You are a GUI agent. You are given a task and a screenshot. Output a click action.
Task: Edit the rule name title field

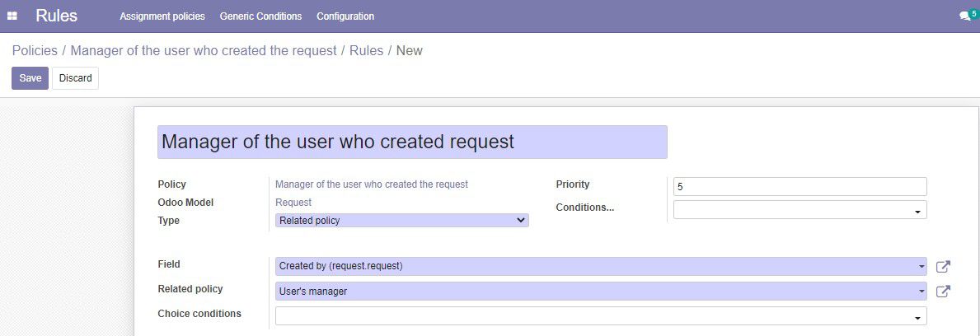(x=412, y=142)
